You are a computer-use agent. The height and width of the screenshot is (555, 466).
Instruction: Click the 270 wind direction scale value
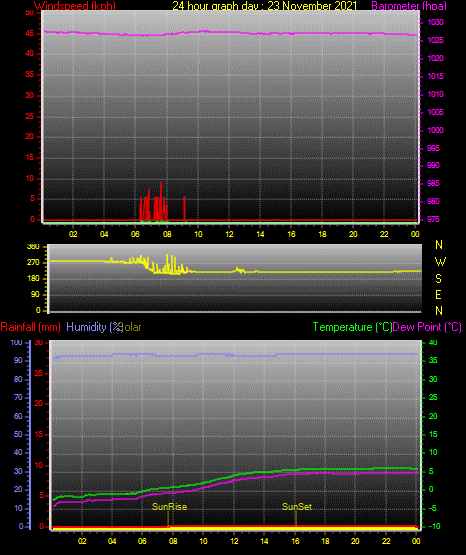33,263
